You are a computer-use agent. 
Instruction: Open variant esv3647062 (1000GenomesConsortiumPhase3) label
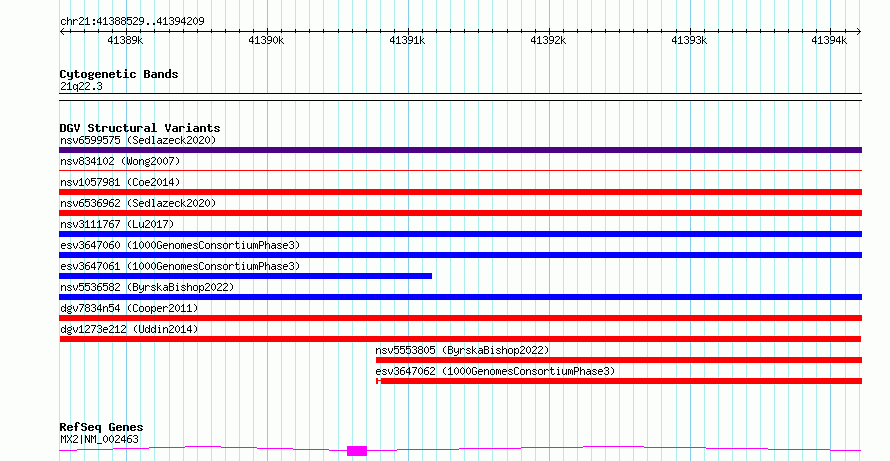point(495,371)
